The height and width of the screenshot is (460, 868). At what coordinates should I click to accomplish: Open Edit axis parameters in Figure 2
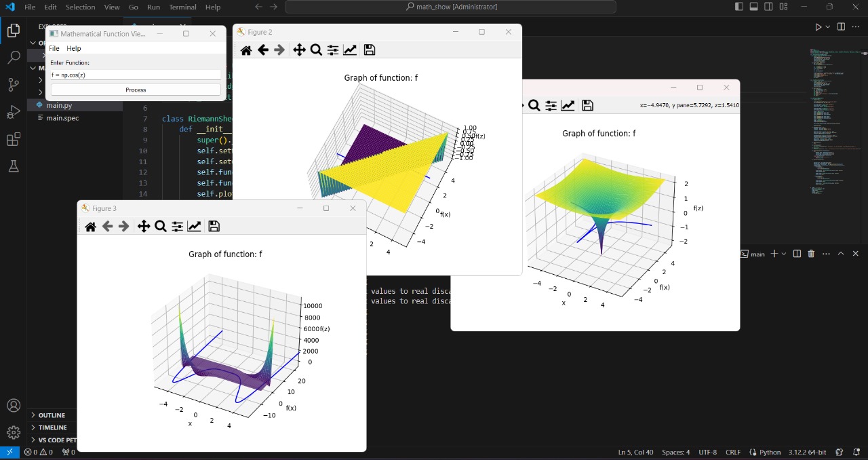350,50
